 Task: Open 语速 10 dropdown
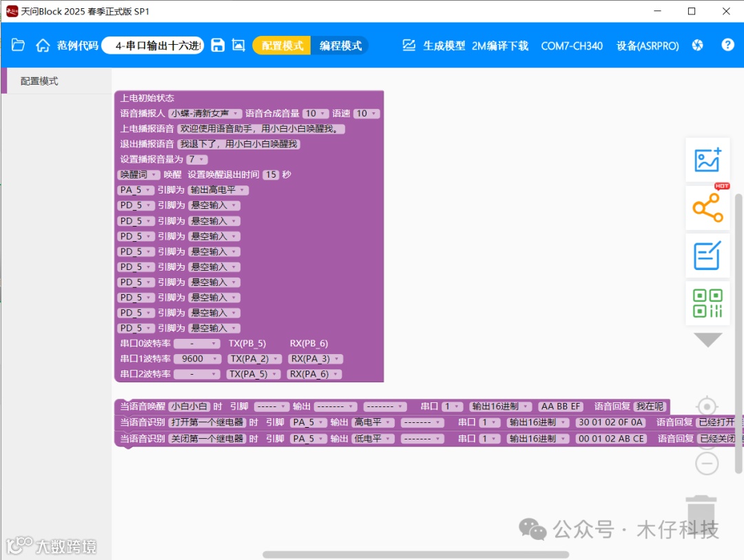(366, 114)
